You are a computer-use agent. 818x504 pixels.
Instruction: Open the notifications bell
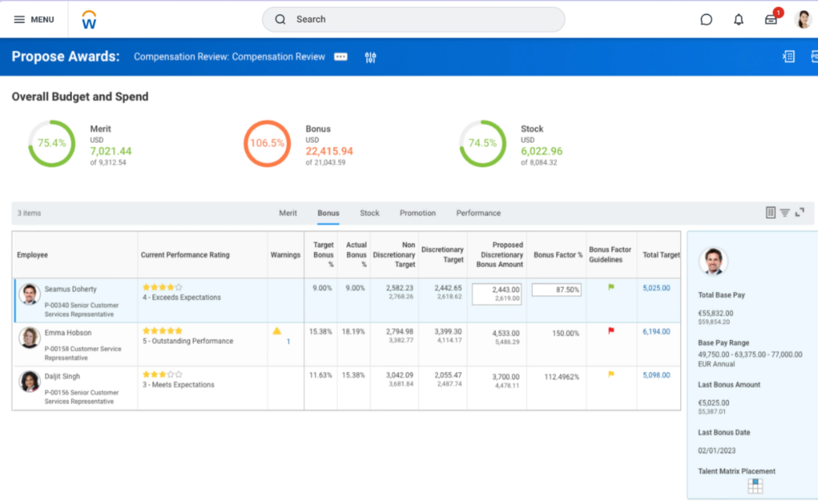pyautogui.click(x=738, y=20)
